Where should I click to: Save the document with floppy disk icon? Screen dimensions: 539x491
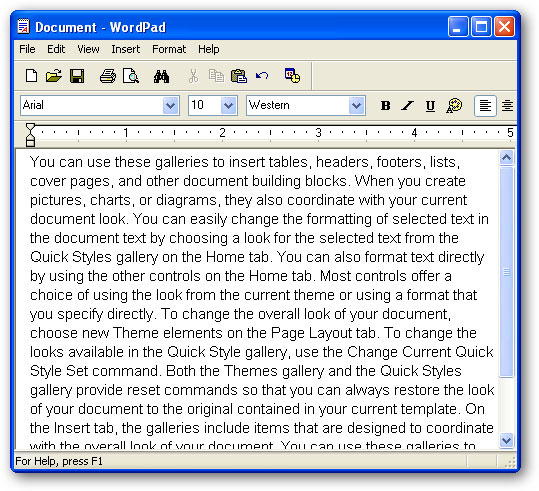coord(77,76)
